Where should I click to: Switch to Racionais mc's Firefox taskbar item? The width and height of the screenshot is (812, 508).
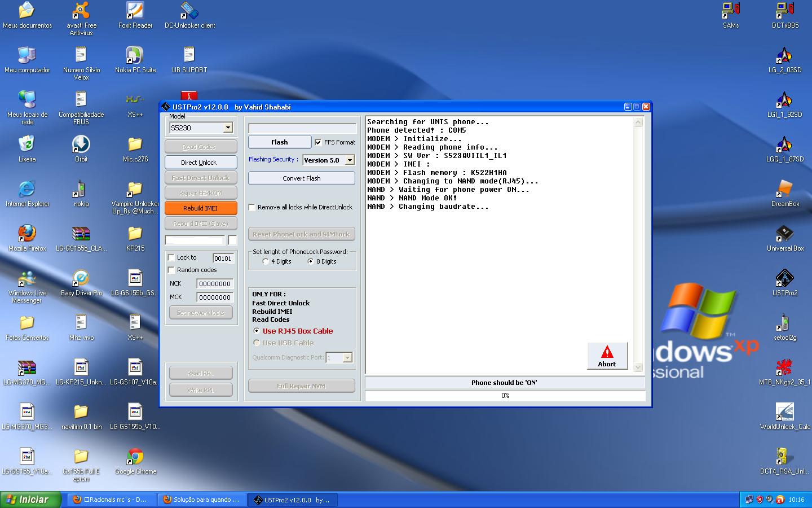[111, 500]
